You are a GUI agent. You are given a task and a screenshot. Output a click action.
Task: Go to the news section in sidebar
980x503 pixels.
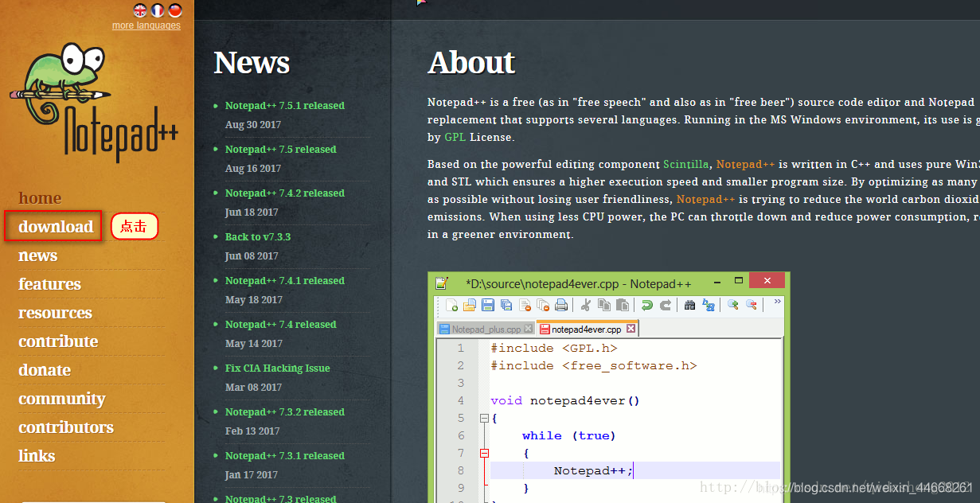coord(37,255)
